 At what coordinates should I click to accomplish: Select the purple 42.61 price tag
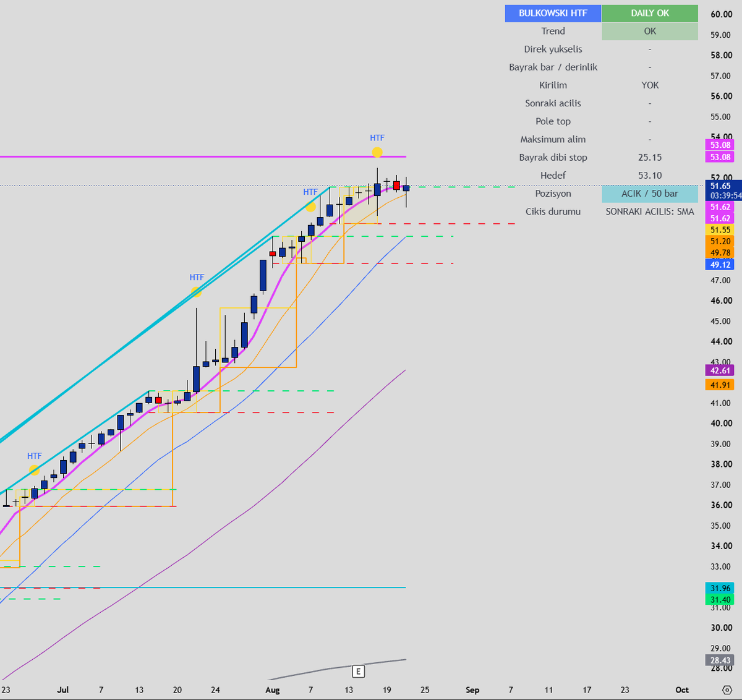click(720, 370)
